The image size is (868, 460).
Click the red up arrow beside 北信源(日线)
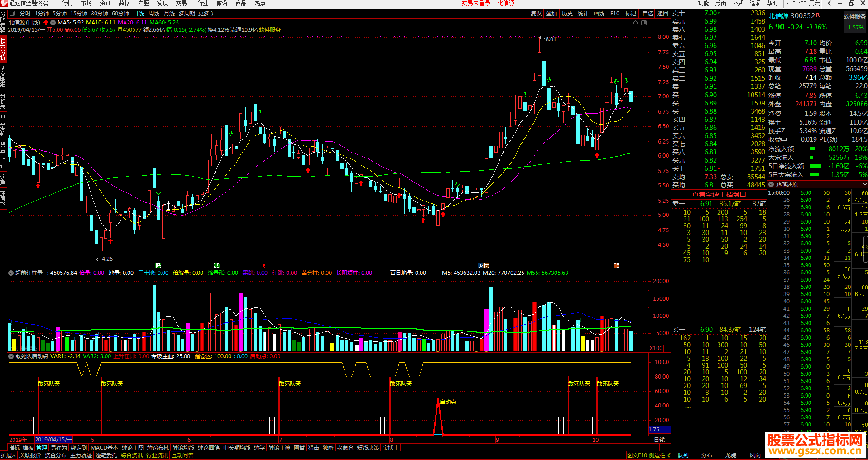coord(46,22)
